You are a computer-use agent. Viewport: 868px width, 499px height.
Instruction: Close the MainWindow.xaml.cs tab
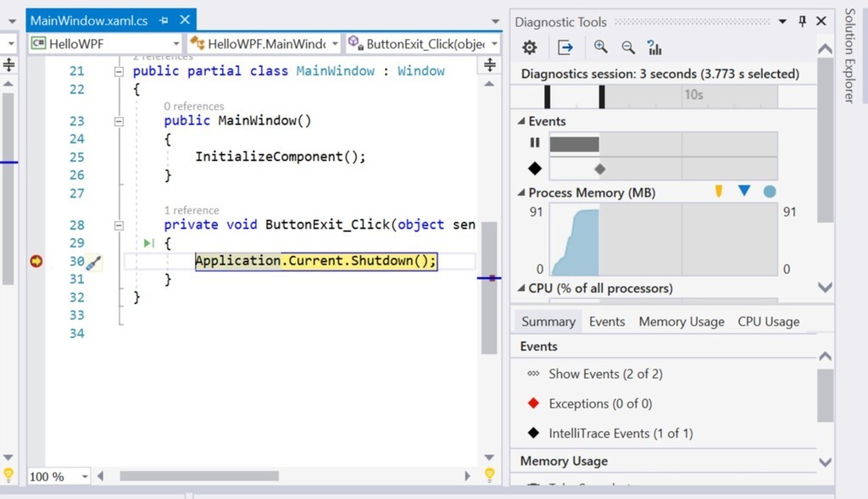tap(185, 20)
